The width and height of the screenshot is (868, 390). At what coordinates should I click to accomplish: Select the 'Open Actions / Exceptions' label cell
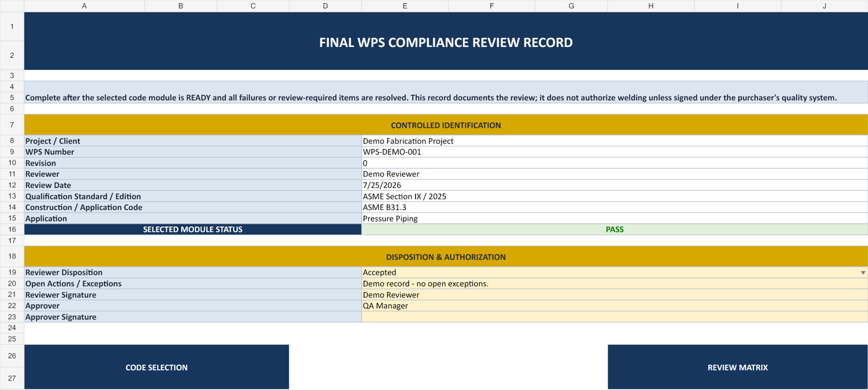[193, 284]
